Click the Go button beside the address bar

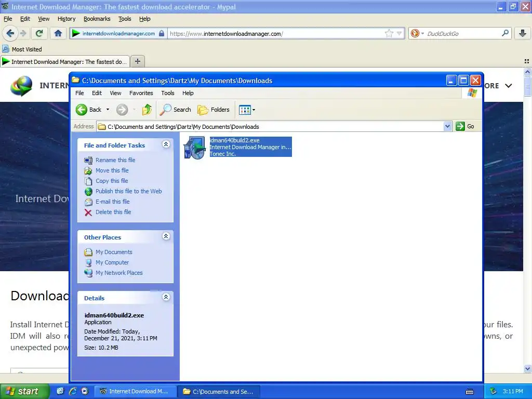[465, 126]
